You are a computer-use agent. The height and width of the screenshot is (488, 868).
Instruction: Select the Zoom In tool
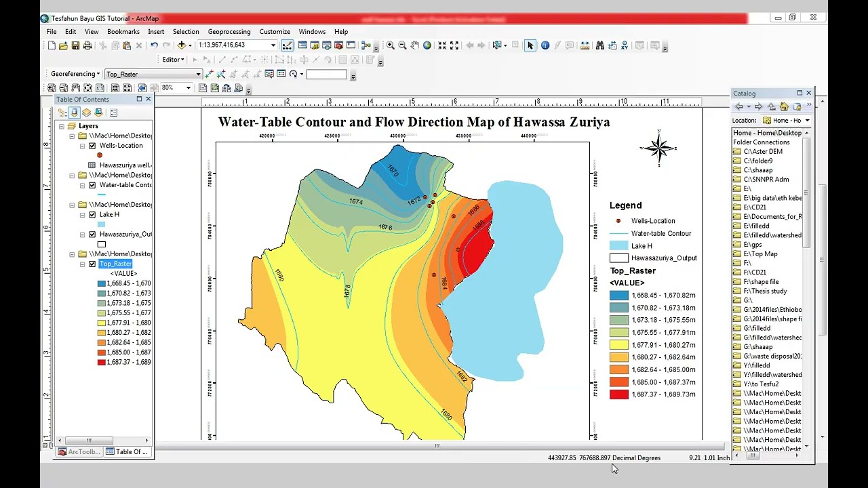click(x=390, y=45)
